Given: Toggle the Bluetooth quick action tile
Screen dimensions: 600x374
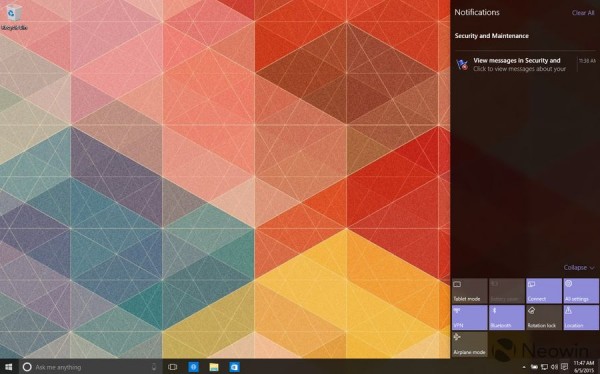Looking at the screenshot, I should point(506,317).
